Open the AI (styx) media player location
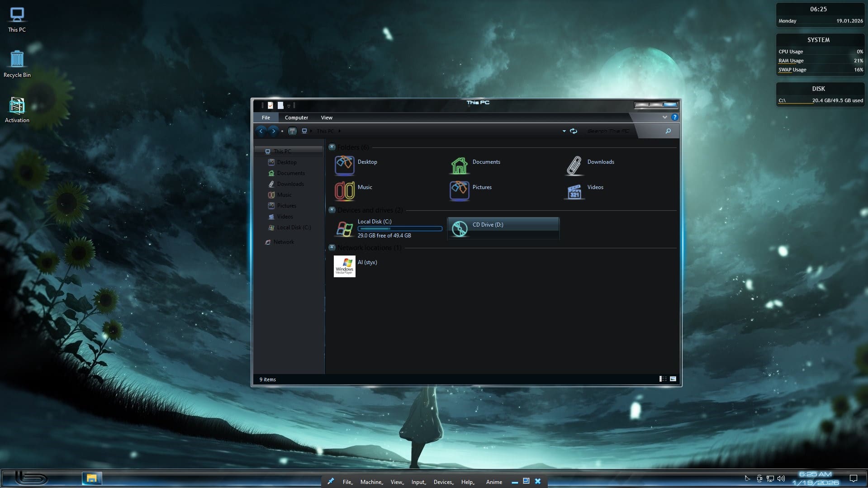868x488 pixels. [x=344, y=266]
